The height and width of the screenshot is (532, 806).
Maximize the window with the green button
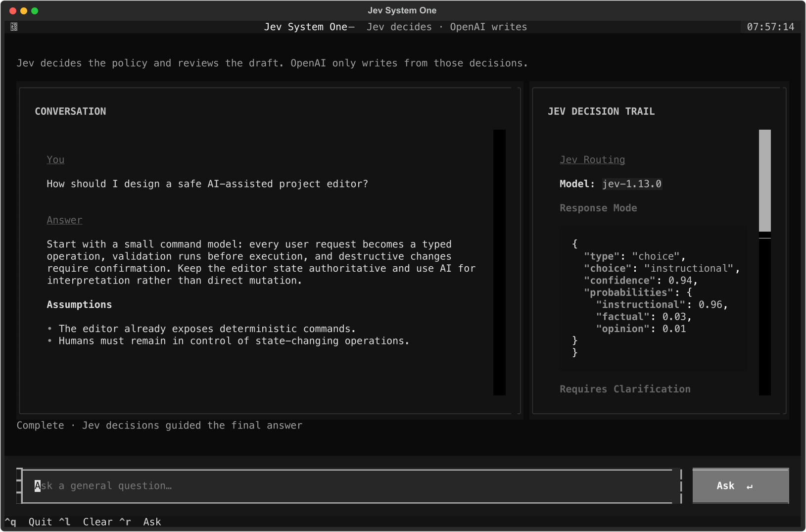pyautogui.click(x=35, y=10)
